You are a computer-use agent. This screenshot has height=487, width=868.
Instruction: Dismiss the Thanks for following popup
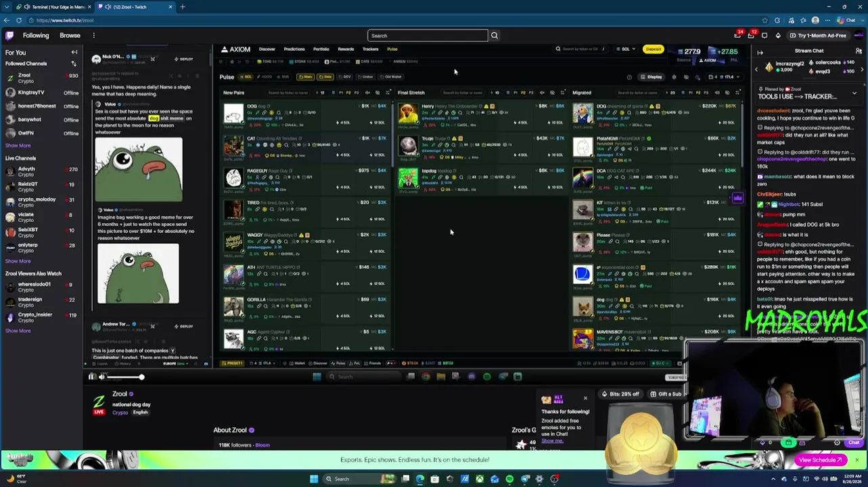(585, 398)
